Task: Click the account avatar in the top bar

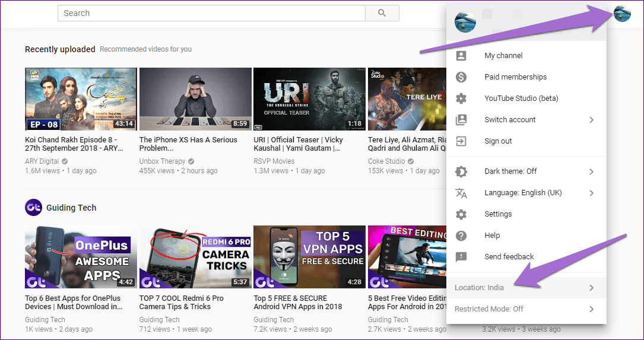Action: (622, 13)
